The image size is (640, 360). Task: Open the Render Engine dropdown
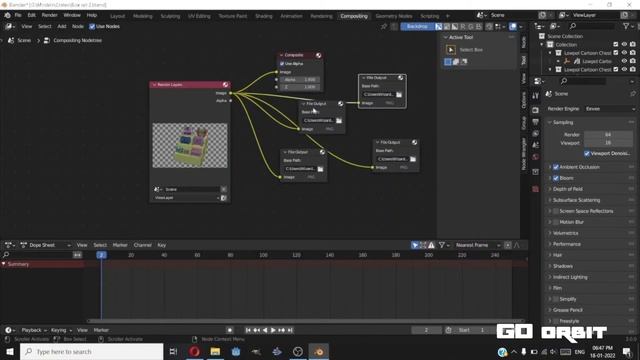pos(610,109)
